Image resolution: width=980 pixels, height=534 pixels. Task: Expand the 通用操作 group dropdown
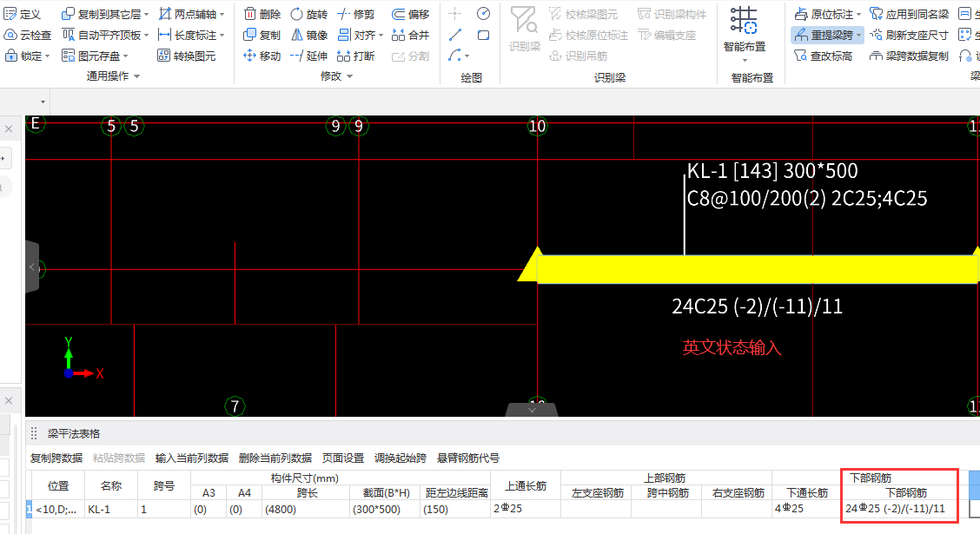pos(137,76)
